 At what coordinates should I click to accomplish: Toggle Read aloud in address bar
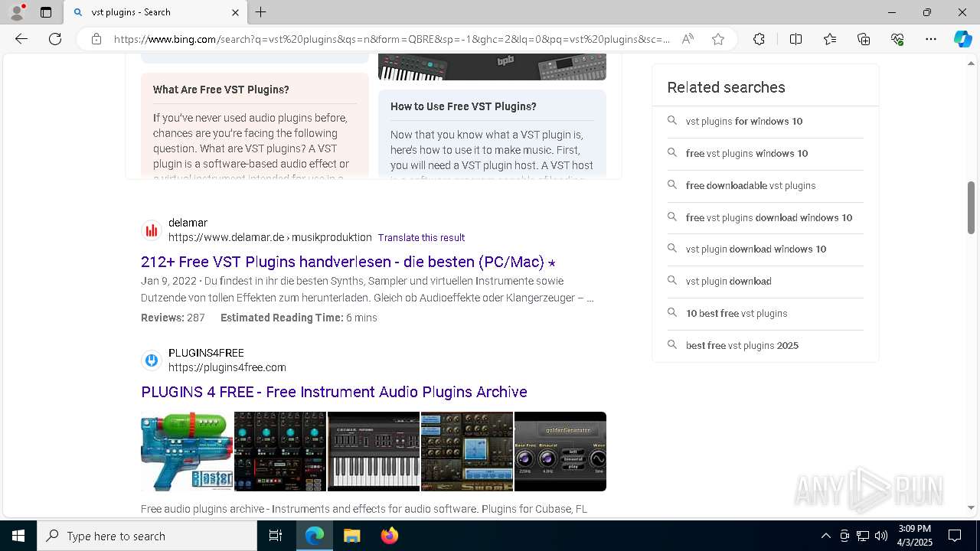click(688, 39)
